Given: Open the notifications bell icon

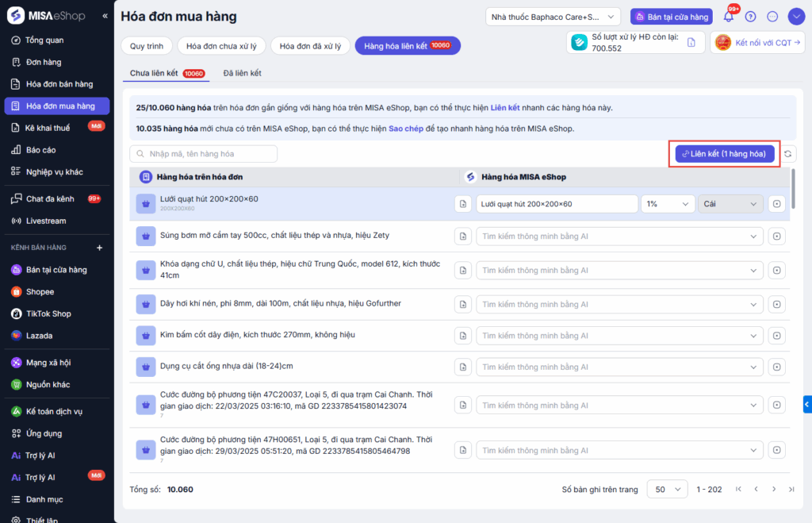Looking at the screenshot, I should (x=729, y=17).
